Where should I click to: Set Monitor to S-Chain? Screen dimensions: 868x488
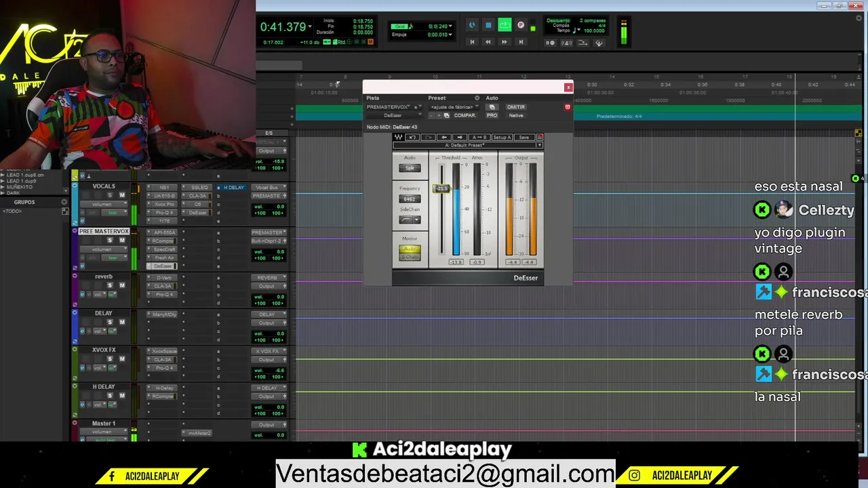click(410, 256)
